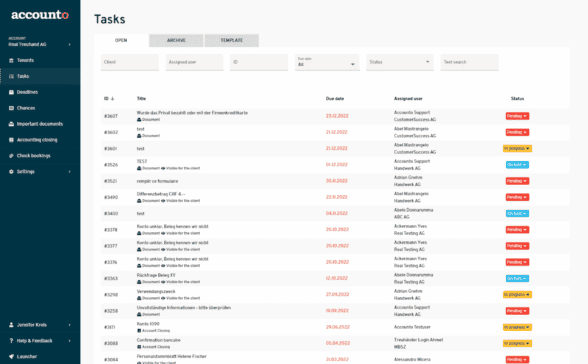Click the Important documents tray icon
This screenshot has width=588, height=364.
coord(11,124)
